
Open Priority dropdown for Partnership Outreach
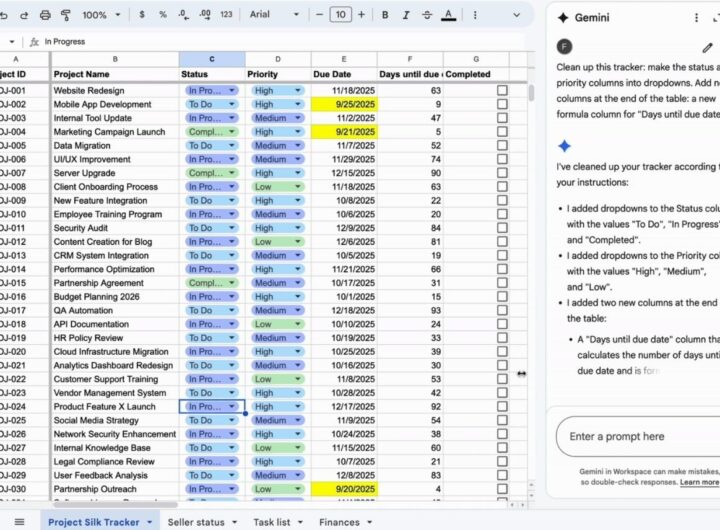[x=298, y=489]
